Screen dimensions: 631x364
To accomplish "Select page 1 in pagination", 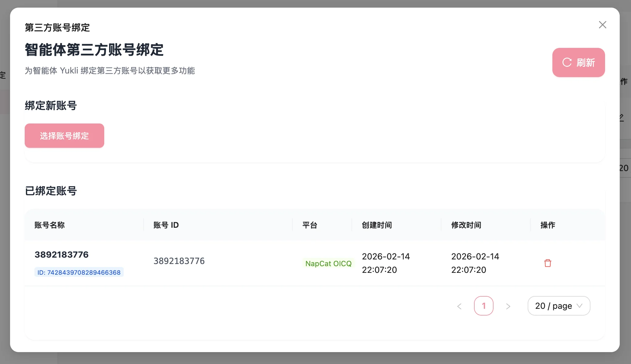I will pos(483,306).
